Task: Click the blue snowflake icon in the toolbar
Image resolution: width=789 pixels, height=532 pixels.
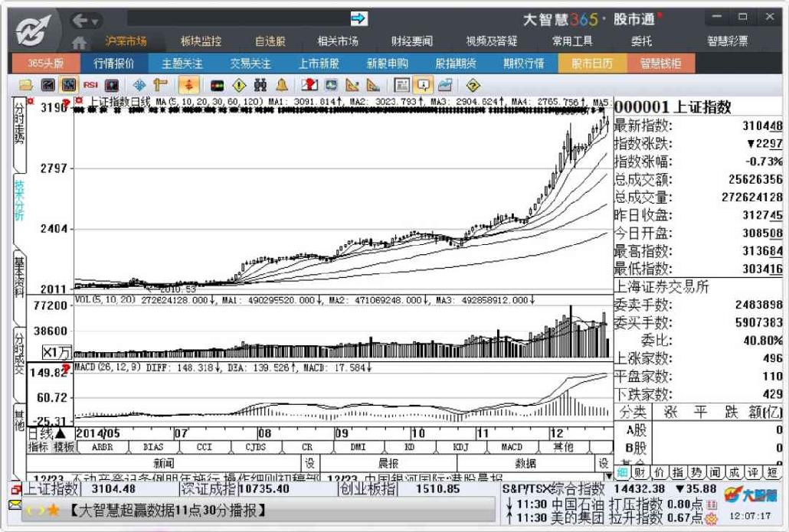Action: (139, 85)
